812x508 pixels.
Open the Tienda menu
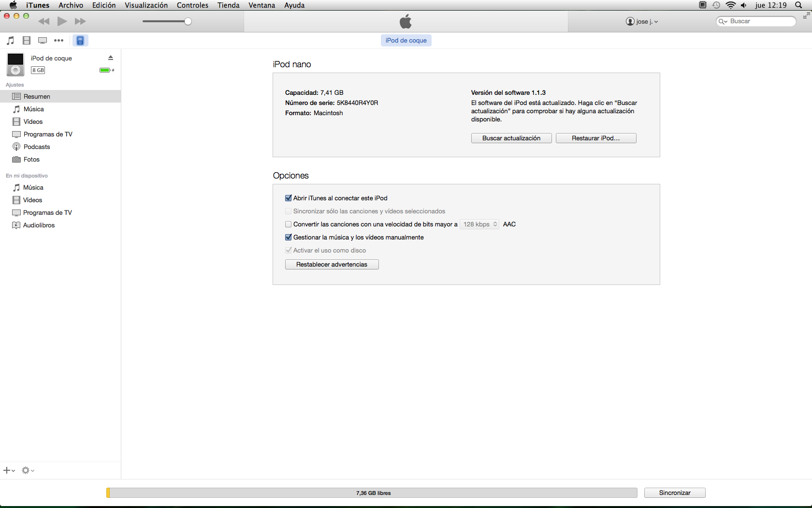click(229, 5)
